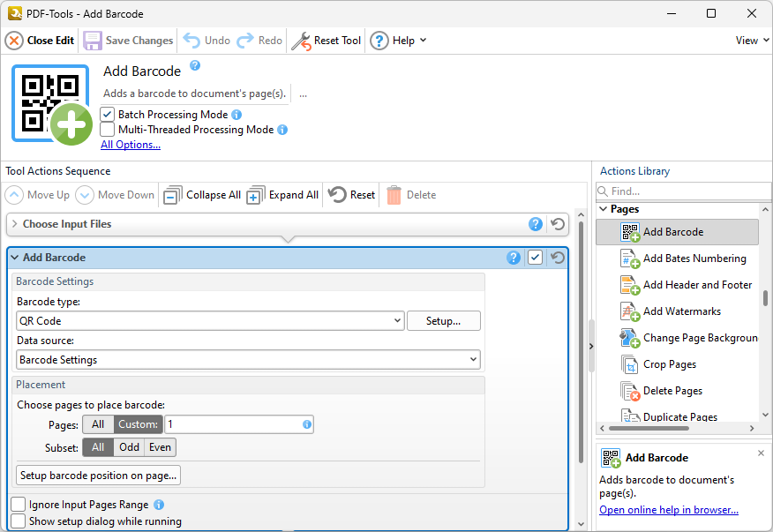Select Odd subset option

[129, 447]
